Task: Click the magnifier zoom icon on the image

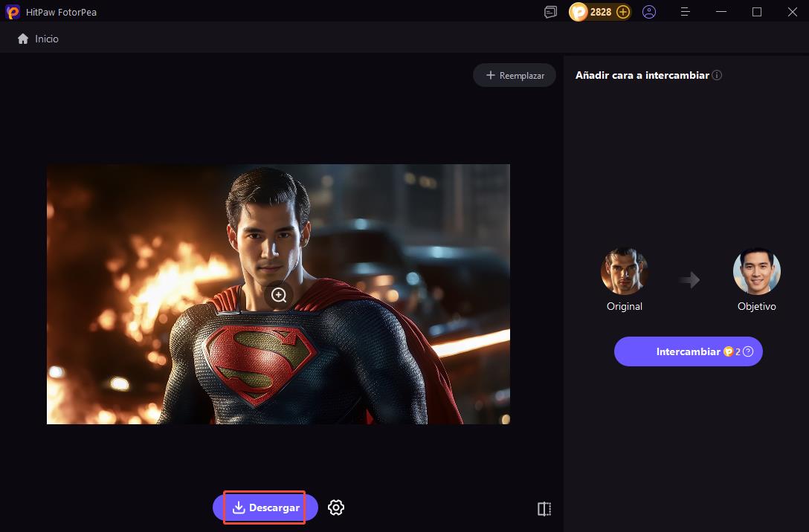Action: pos(279,295)
